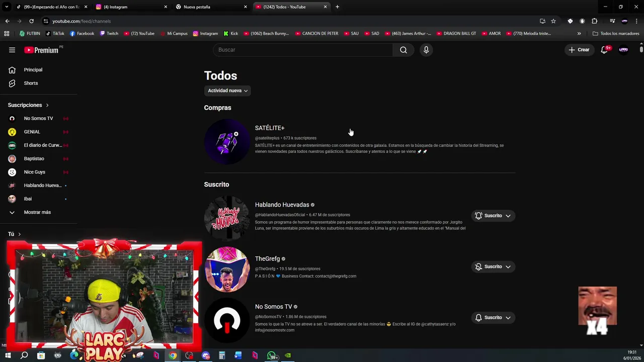Open the YouTube hamburger guide menu
This screenshot has width=644, height=362.
click(x=12, y=50)
